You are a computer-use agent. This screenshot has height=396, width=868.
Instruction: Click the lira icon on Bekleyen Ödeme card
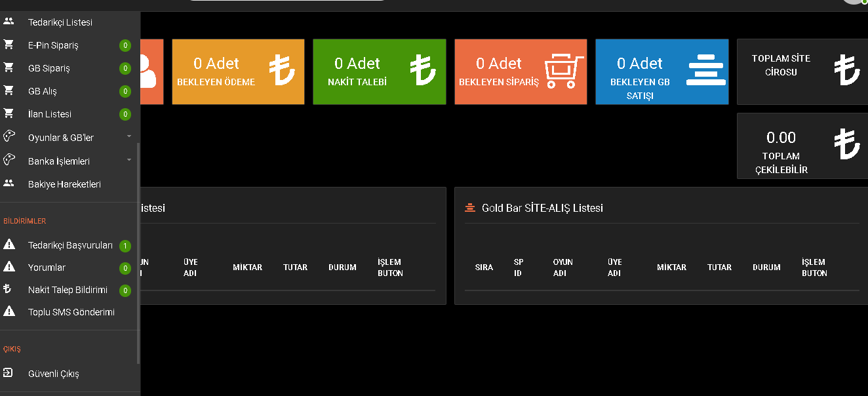[282, 70]
